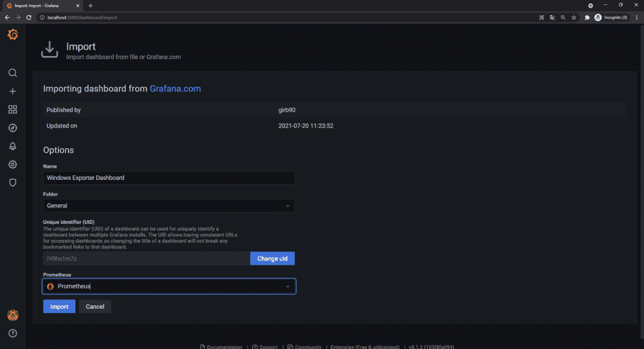Click the browser address bar URL
Image resolution: width=644 pixels, height=349 pixels.
point(82,17)
